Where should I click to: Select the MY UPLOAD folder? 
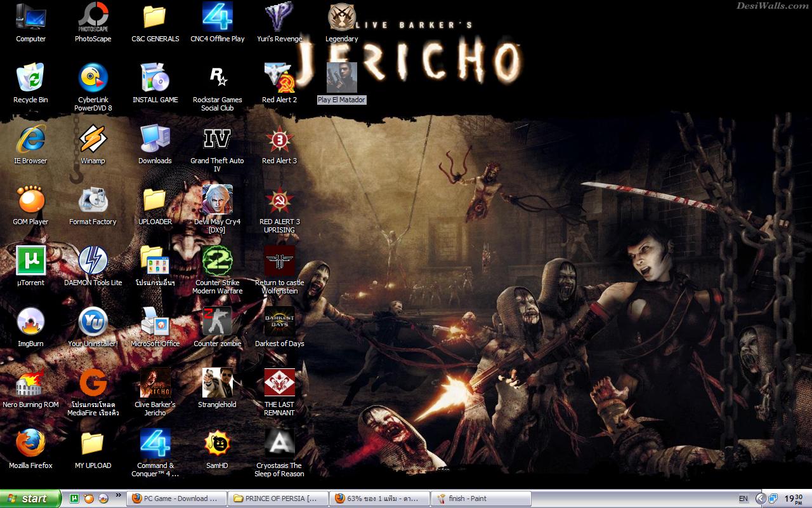[x=93, y=444]
